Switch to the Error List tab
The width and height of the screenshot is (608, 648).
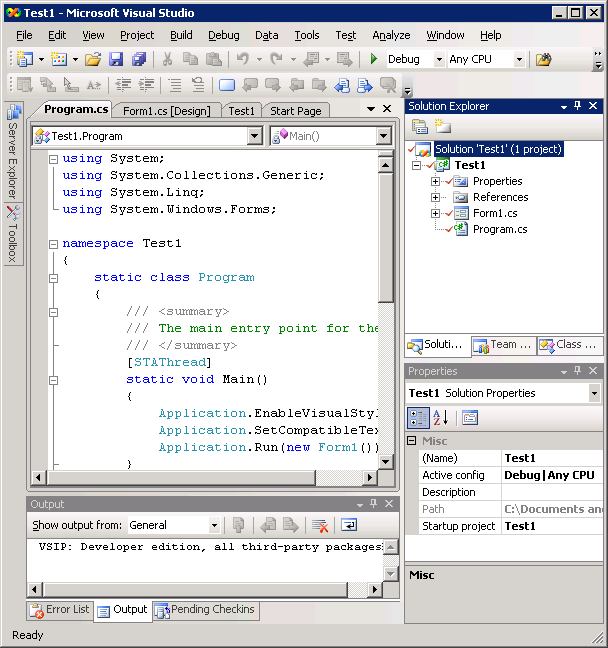click(60, 609)
